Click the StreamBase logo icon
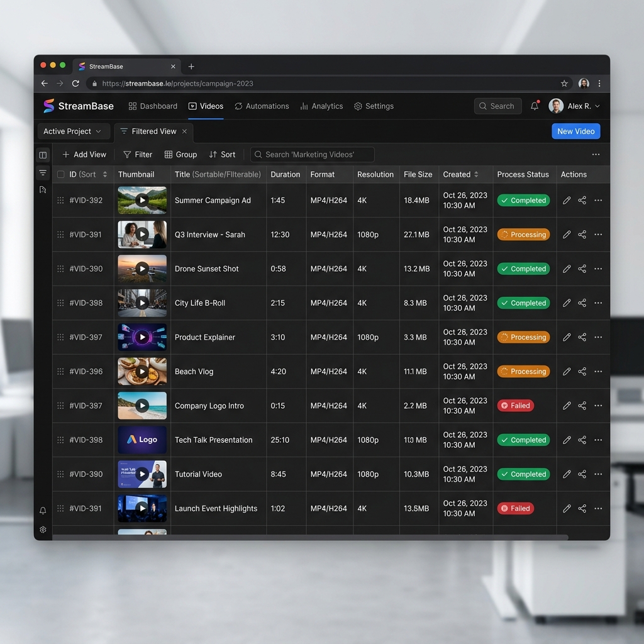This screenshot has height=644, width=644. [x=49, y=106]
